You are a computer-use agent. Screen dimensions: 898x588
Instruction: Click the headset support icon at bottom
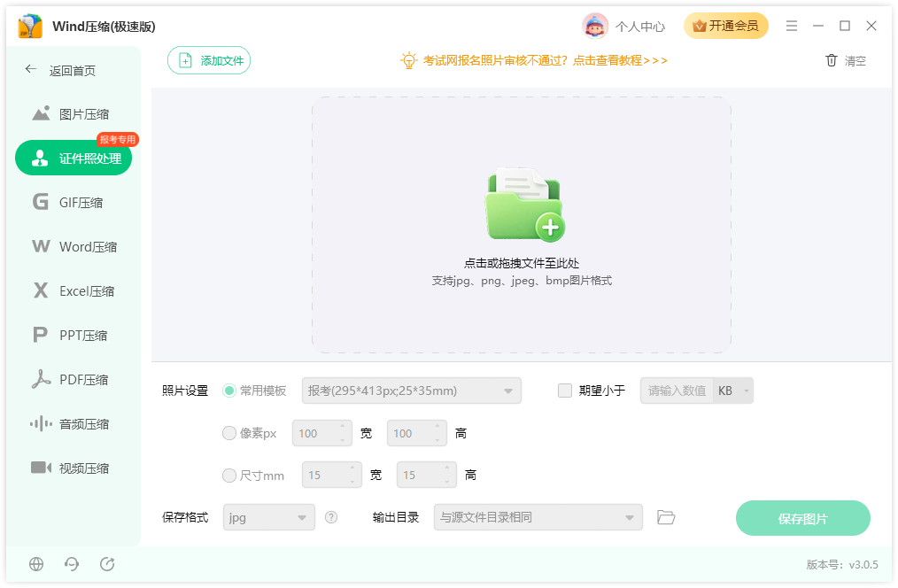click(x=72, y=564)
